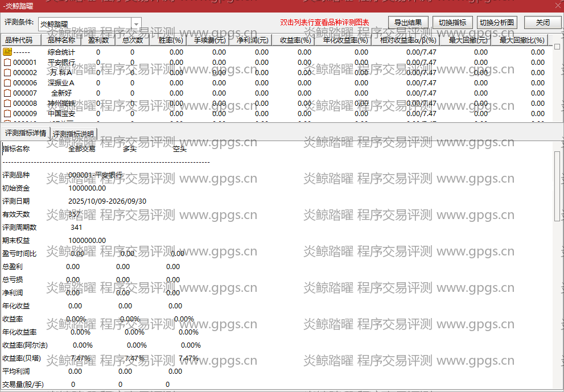
Task: Click the icon beside stock code 000001
Action: (7, 62)
